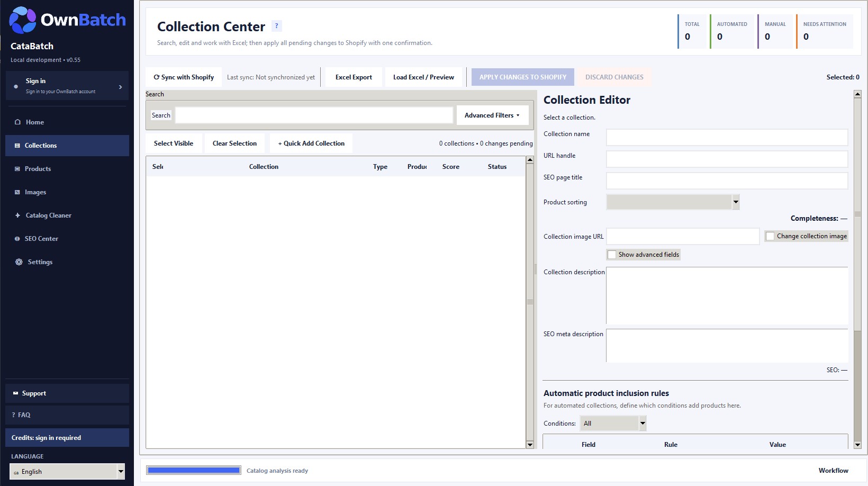Click the Total count card
Viewport: 868px width, 486px height.
click(692, 31)
